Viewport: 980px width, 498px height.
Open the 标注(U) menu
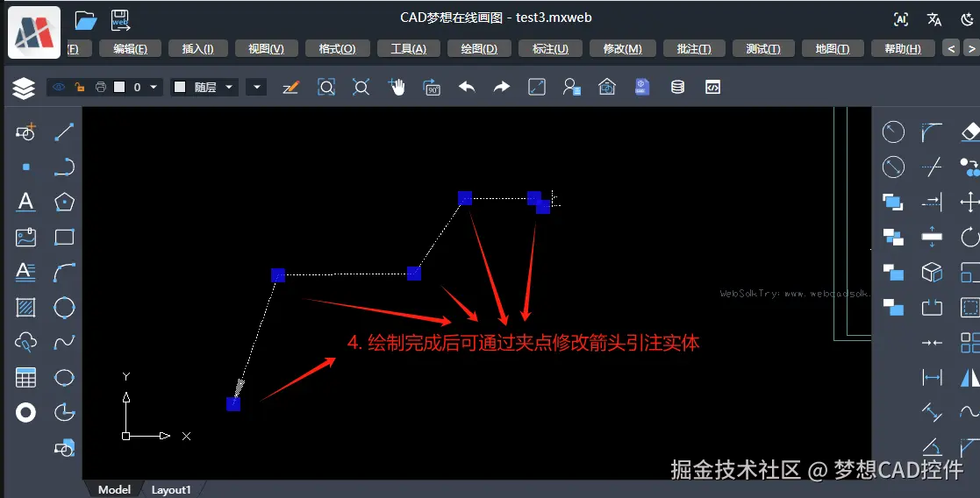pyautogui.click(x=551, y=49)
